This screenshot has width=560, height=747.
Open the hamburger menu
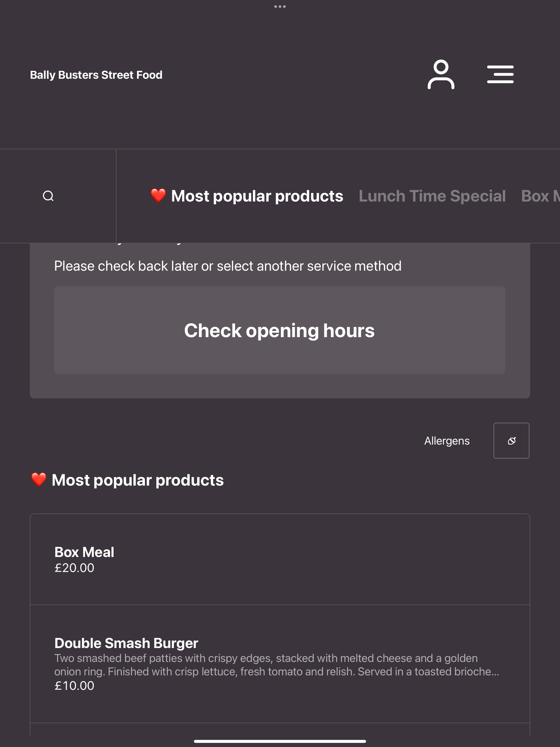tap(500, 74)
